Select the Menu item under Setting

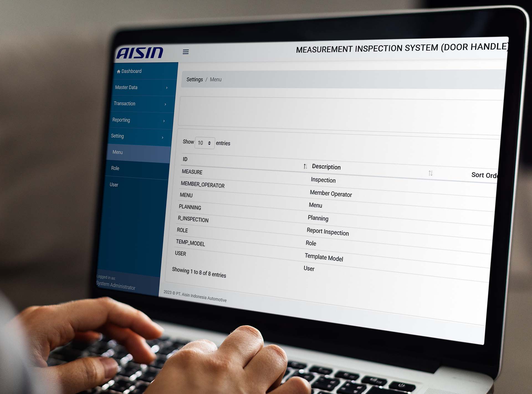pyautogui.click(x=118, y=152)
